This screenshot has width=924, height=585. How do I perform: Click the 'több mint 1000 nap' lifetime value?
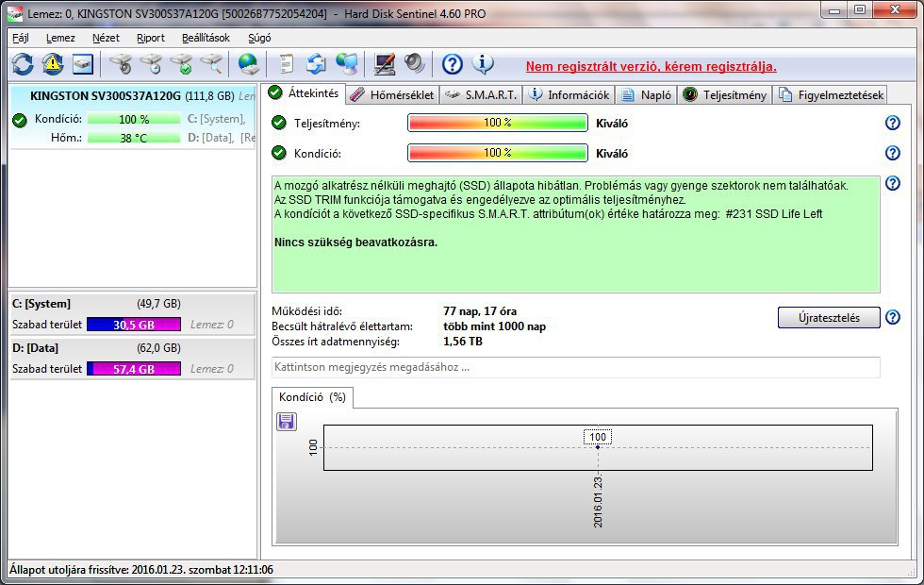494,326
